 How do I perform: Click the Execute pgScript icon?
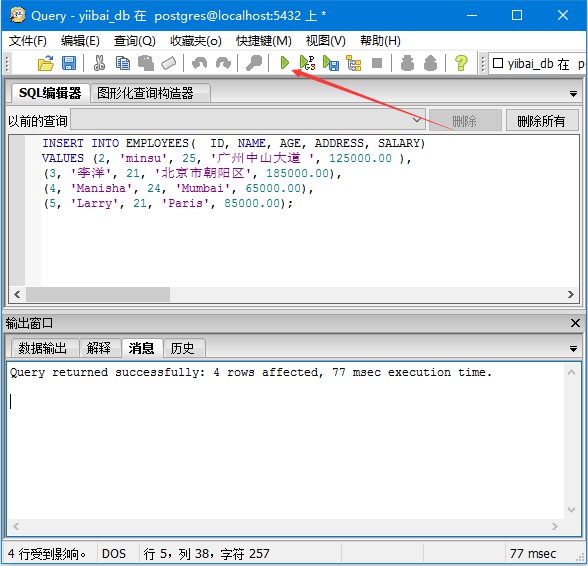(308, 63)
